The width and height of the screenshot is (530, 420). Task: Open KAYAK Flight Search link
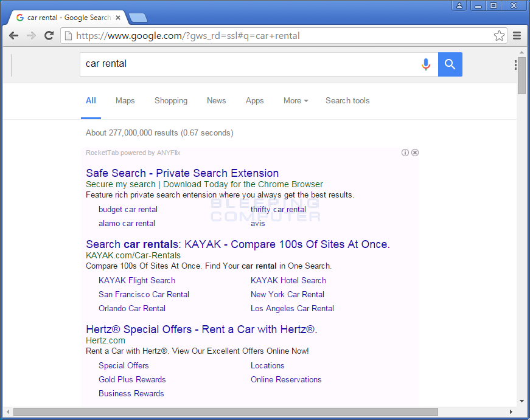[x=137, y=280]
